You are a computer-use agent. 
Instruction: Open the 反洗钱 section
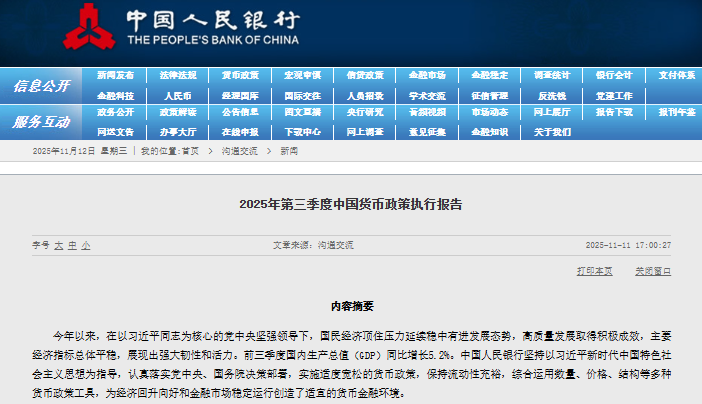[x=552, y=96]
